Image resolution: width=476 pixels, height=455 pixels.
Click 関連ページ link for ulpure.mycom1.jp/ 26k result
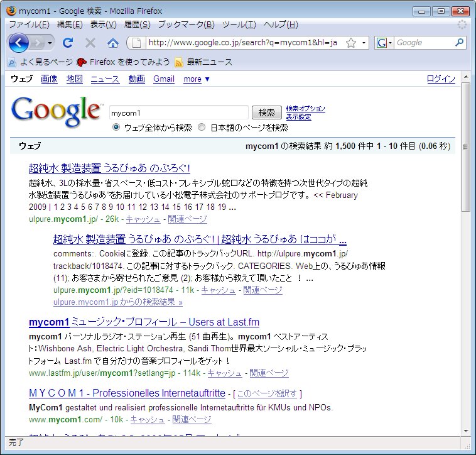point(187,219)
